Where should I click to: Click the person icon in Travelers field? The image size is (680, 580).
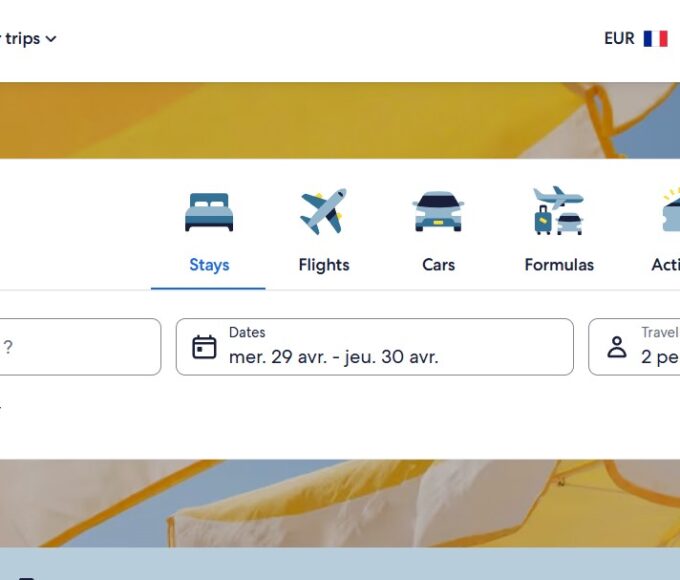[x=617, y=347]
